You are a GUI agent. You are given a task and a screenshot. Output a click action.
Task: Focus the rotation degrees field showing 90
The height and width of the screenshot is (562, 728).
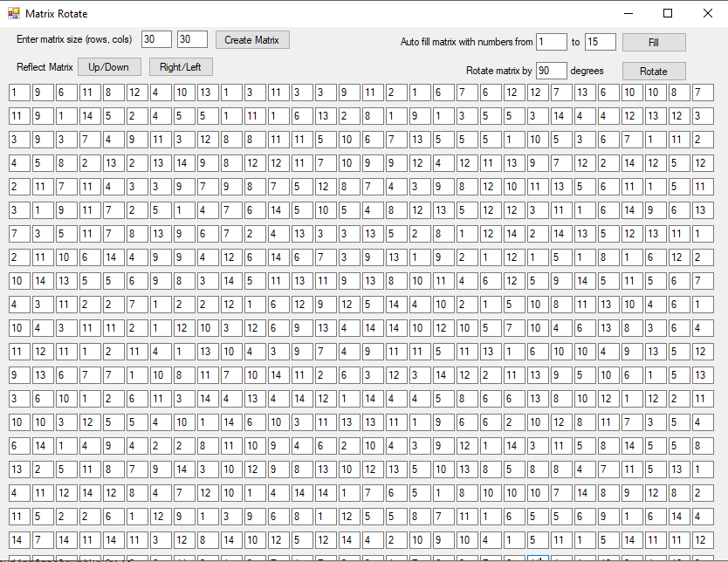[x=552, y=71]
